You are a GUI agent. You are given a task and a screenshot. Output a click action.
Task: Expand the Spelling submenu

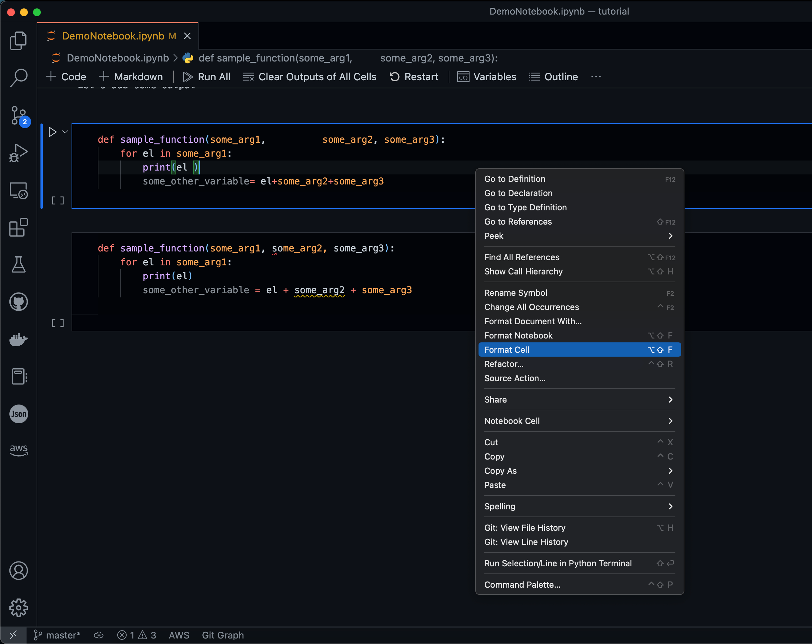pos(580,506)
